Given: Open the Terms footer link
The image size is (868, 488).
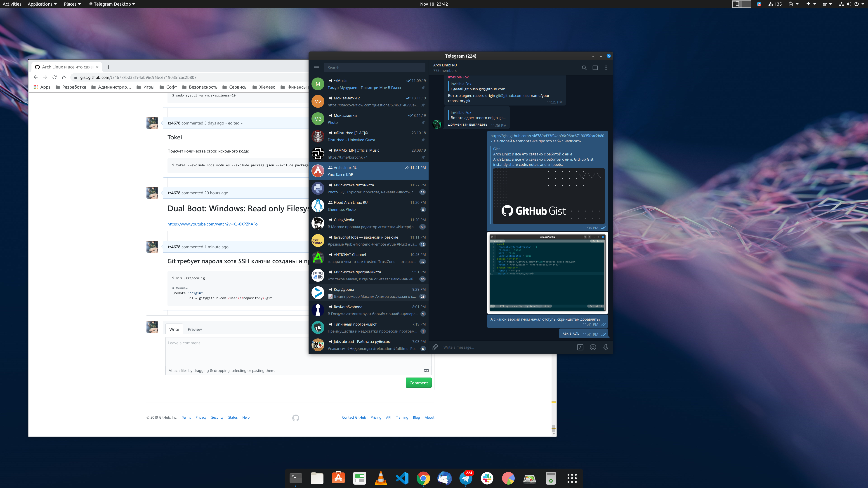Looking at the screenshot, I should [186, 418].
